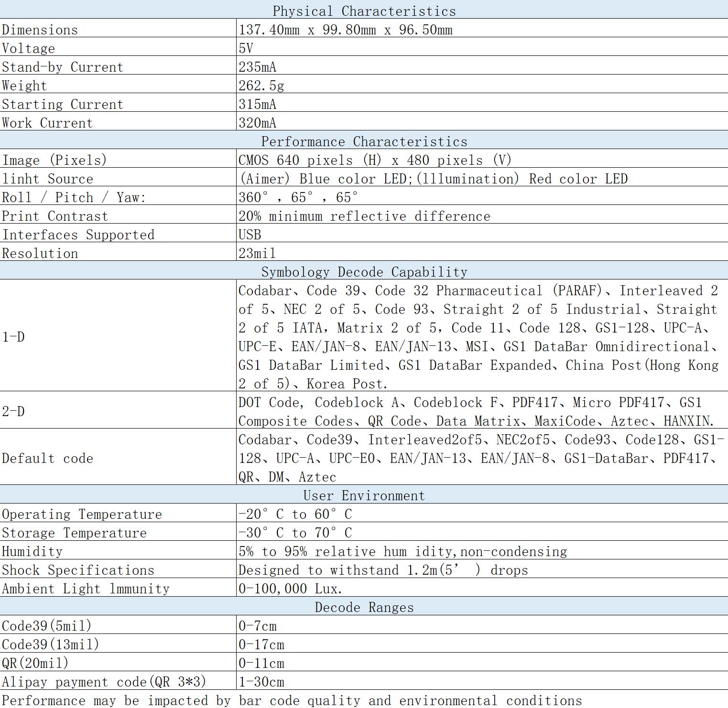Click the Roll / Pitch / Yaw label
Image resolution: width=728 pixels, height=708 pixels.
74,197
